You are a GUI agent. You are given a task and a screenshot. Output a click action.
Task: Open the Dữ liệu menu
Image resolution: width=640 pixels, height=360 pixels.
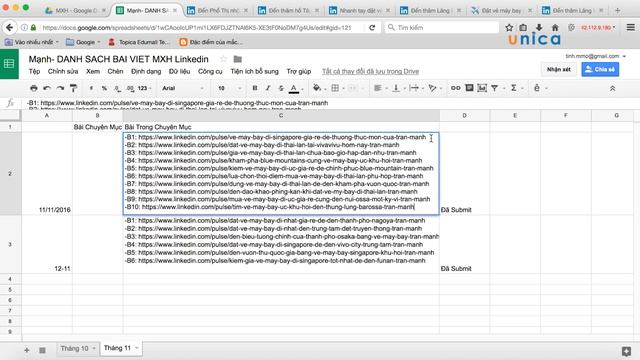point(180,71)
